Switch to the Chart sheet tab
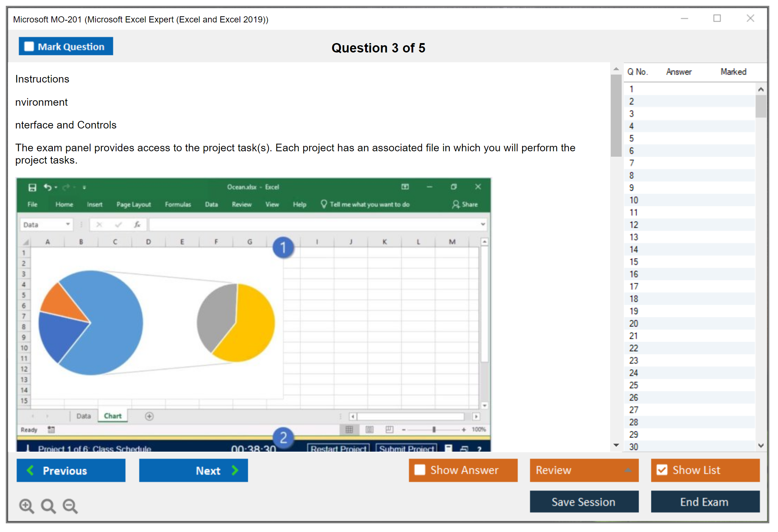This screenshot has height=532, width=778. click(113, 416)
